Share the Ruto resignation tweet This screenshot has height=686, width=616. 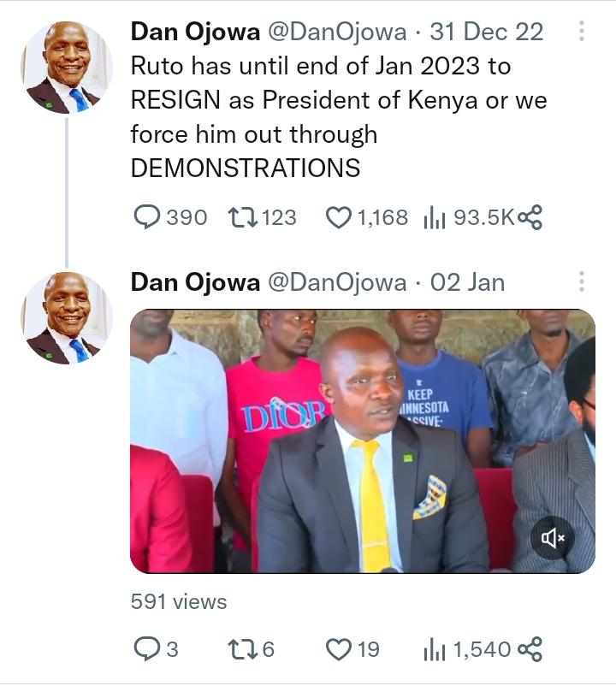tap(530, 218)
